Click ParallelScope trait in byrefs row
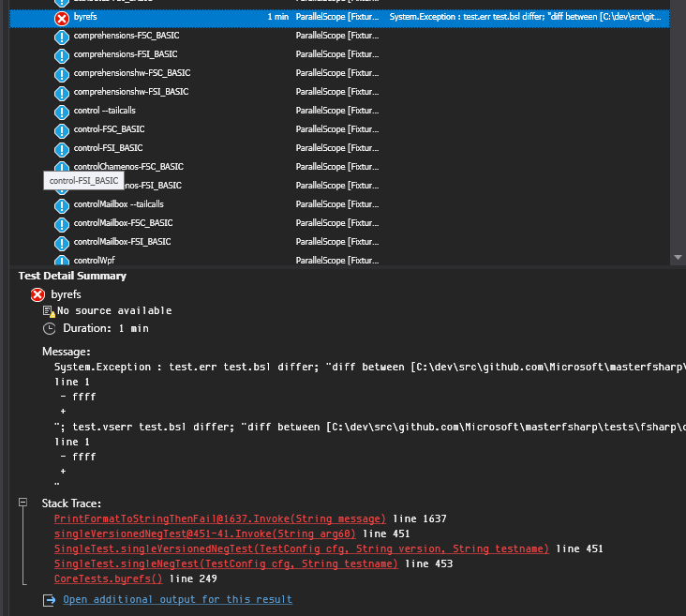This screenshot has height=616, width=686. coord(337,17)
